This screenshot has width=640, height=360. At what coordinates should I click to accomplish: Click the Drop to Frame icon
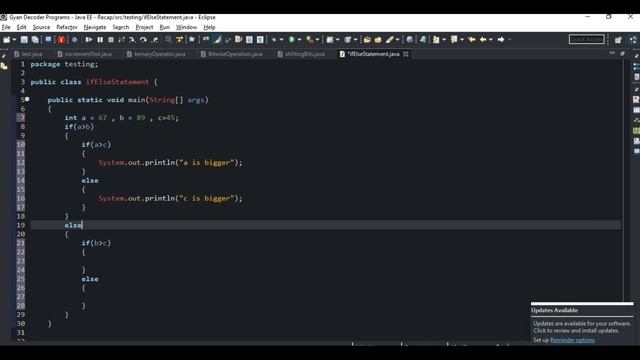tap(168, 40)
